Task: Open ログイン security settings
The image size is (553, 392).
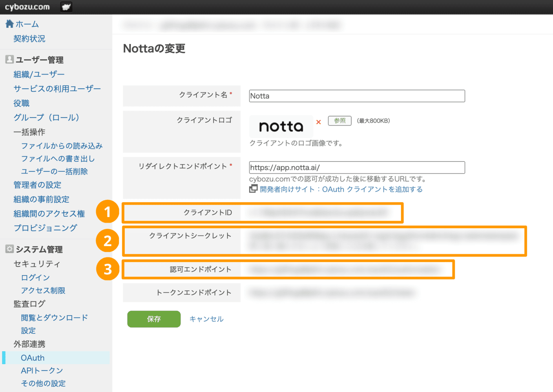Action: point(35,278)
